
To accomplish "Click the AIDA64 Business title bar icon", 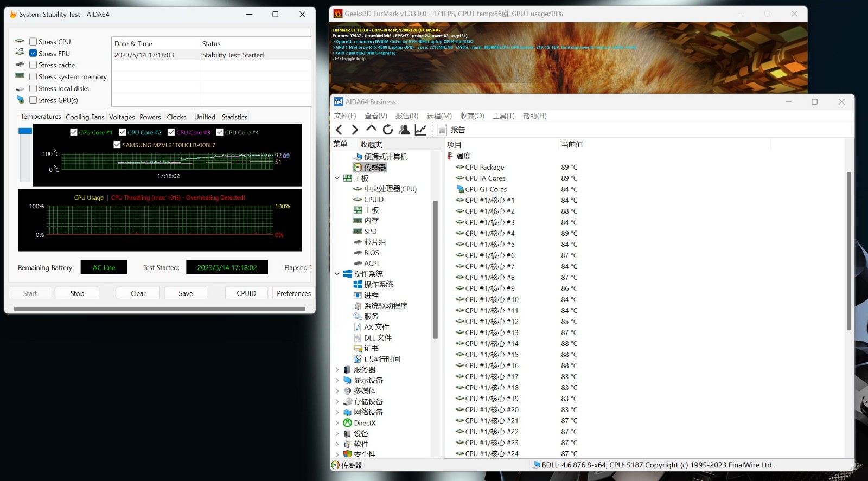I will click(x=339, y=102).
